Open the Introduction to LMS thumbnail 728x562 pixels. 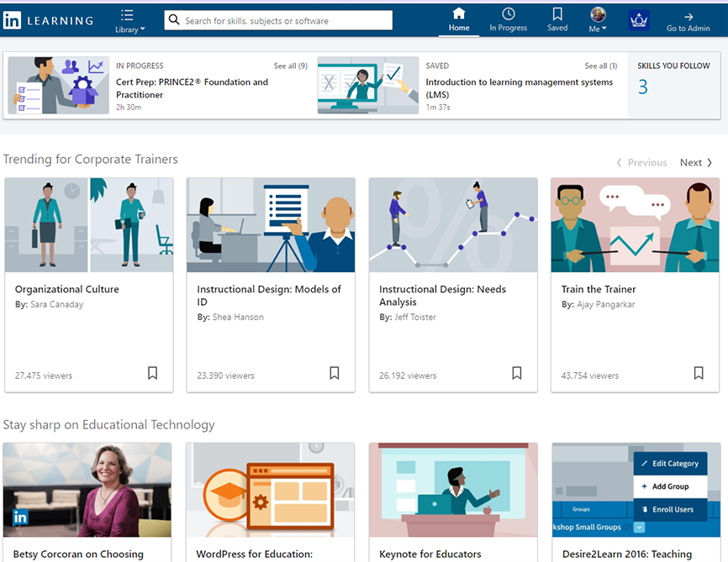[x=368, y=86]
